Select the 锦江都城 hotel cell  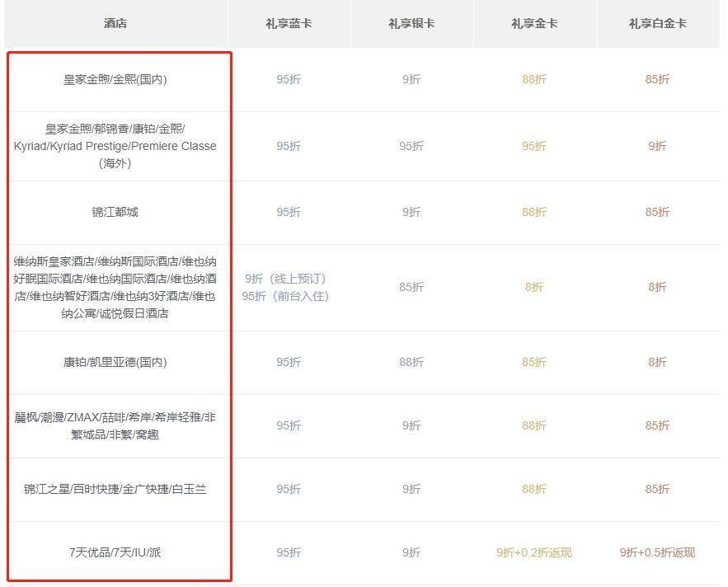tap(115, 212)
